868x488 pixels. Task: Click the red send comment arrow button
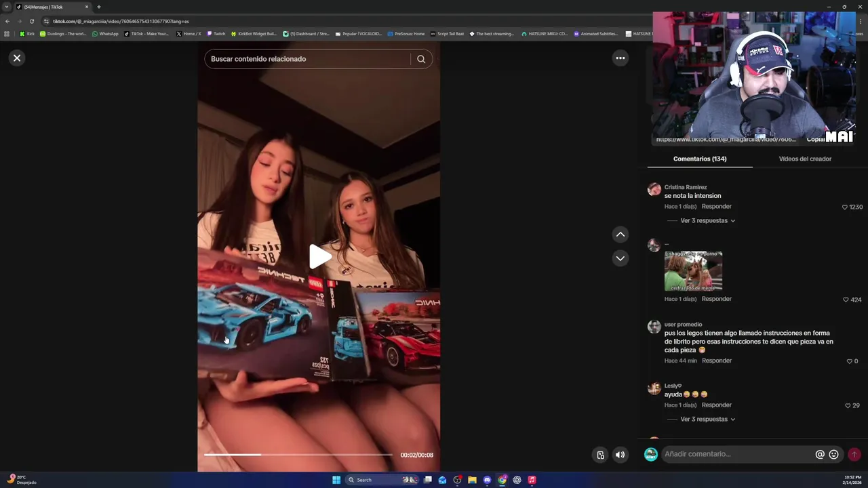854,454
